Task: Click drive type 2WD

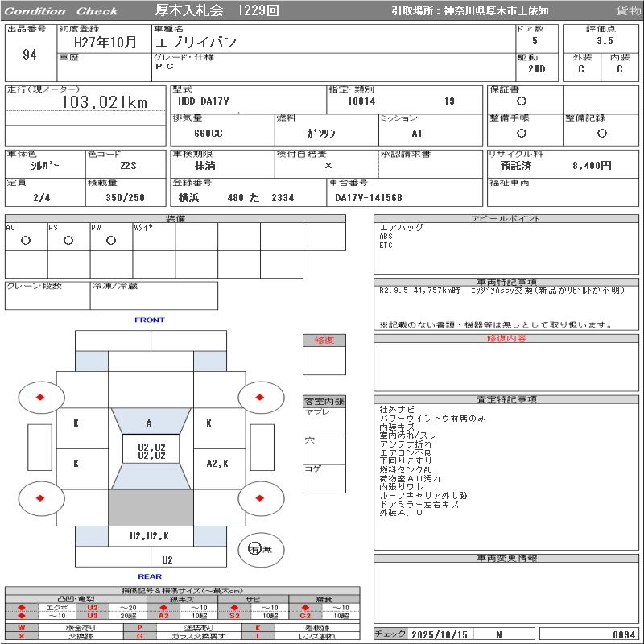Action: pyautogui.click(x=536, y=69)
